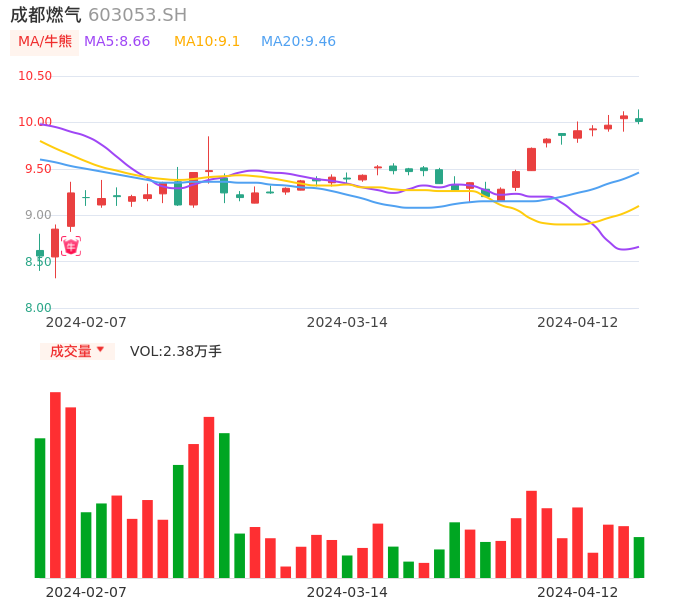Screen dimensions: 686x606
Task: Select the leftmost green volume bar
Action: click(x=40, y=508)
